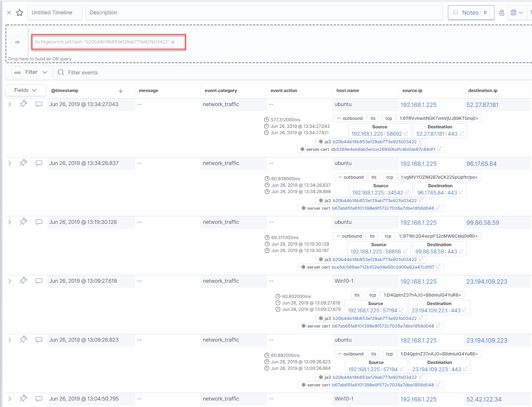Click community ID 1:vgMVYOZIM2B7eCK22SpUpftr/po=
532x407 pixels.
pyautogui.click(x=439, y=177)
